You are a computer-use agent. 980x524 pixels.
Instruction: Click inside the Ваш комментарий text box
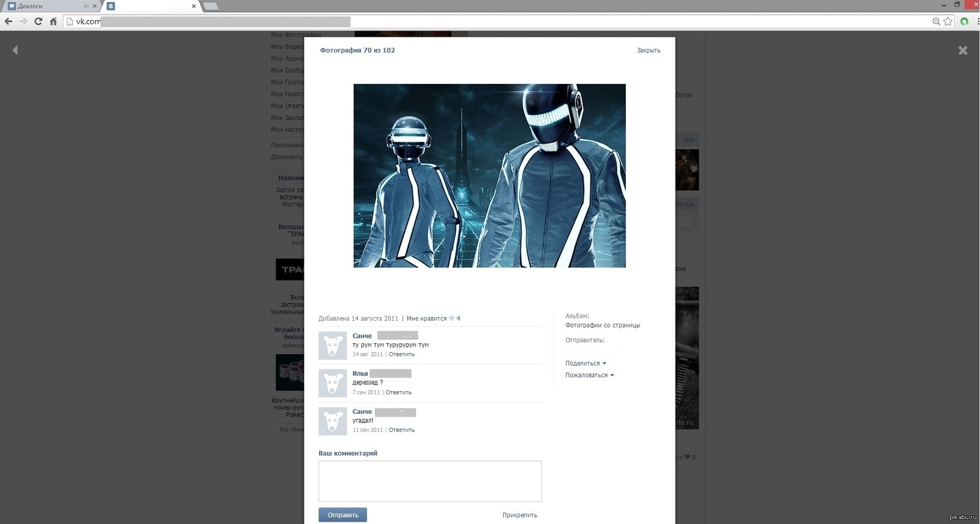click(x=429, y=481)
